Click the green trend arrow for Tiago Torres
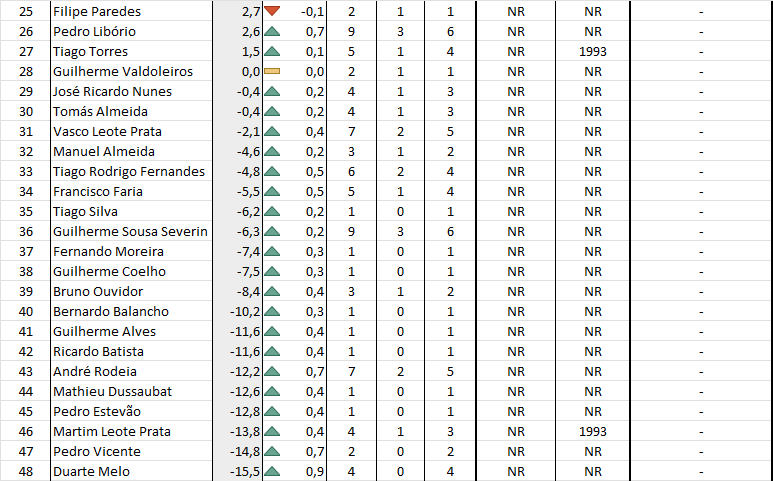The height and width of the screenshot is (481, 773). point(272,51)
